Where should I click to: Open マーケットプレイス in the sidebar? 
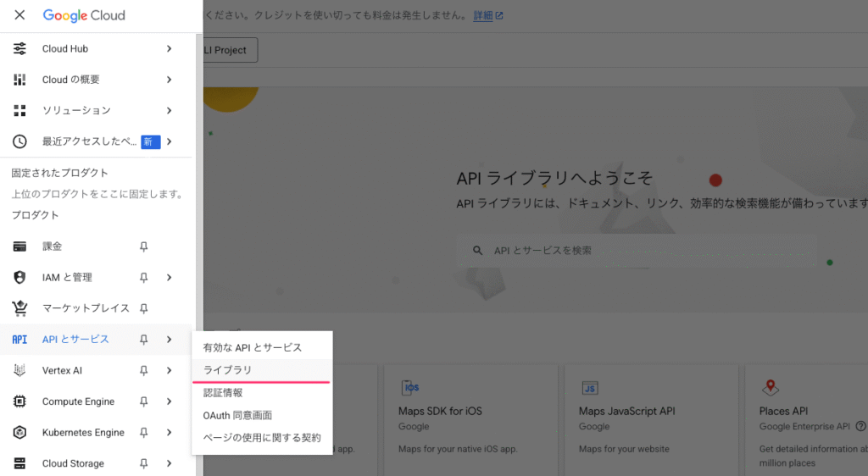[x=96, y=308]
